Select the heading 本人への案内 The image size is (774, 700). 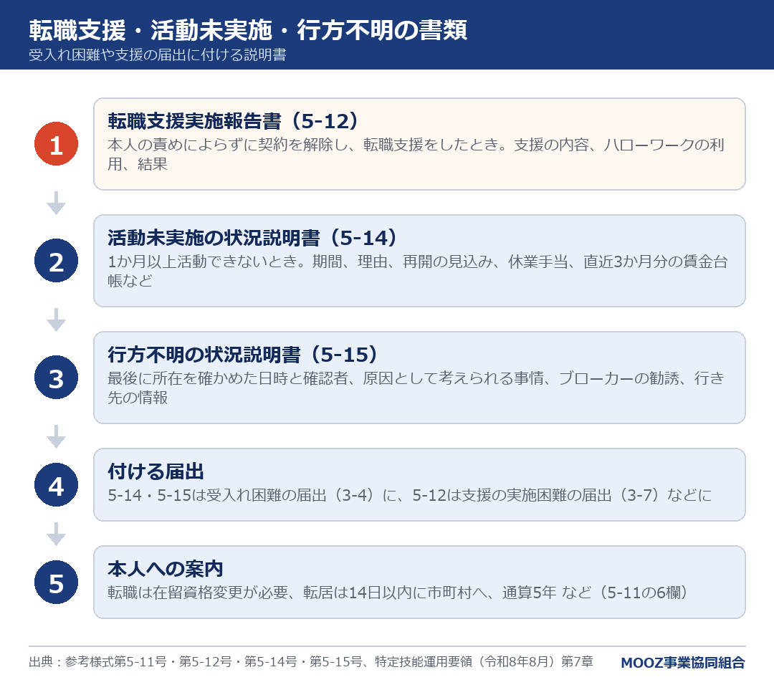pos(166,569)
